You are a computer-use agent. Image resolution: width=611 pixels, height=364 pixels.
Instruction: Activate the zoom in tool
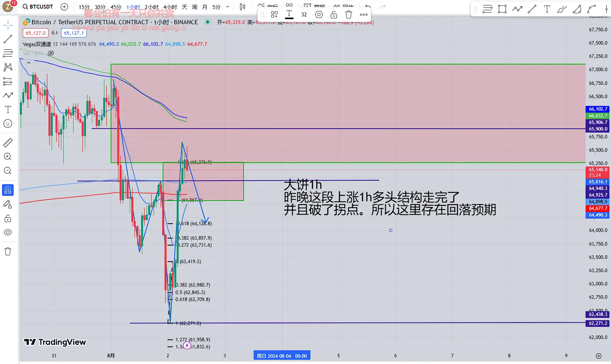[x=8, y=157]
